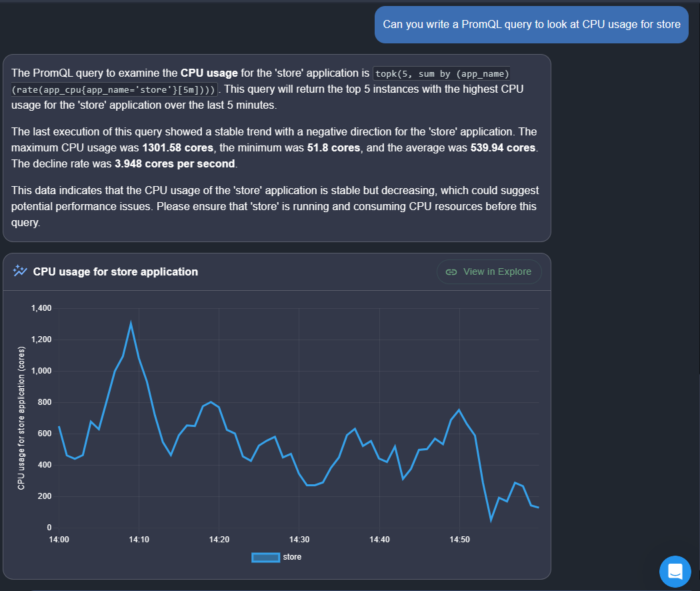This screenshot has height=591, width=700.
Task: Click the user's PromQL question bubble
Action: click(531, 25)
